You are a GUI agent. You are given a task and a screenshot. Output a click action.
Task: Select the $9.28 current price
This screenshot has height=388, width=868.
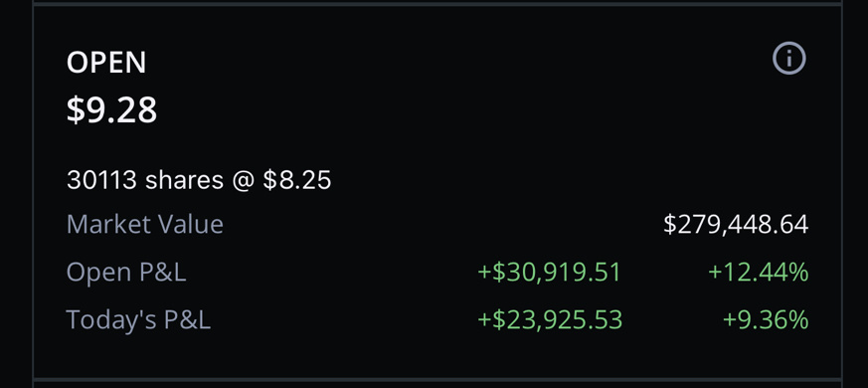click(111, 109)
